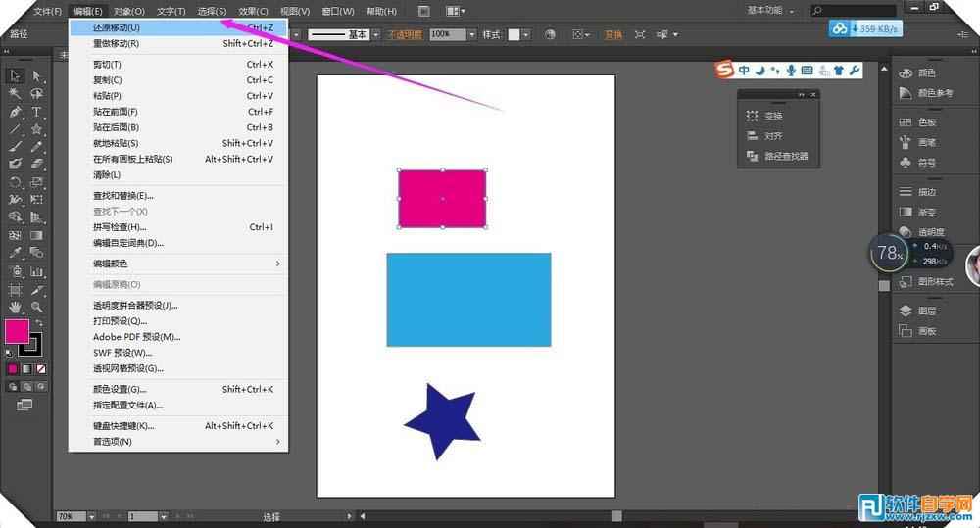Expand Edit Colors submenu arrow
The image size is (980, 528).
[278, 264]
